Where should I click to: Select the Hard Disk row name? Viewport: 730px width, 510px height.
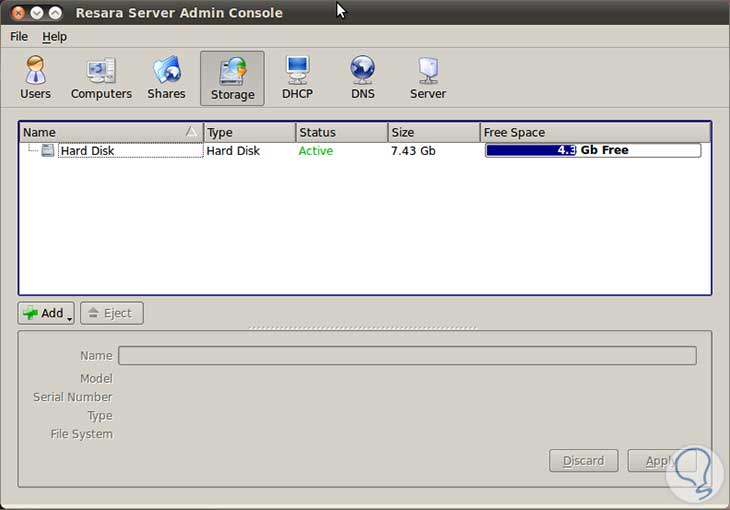(87, 150)
